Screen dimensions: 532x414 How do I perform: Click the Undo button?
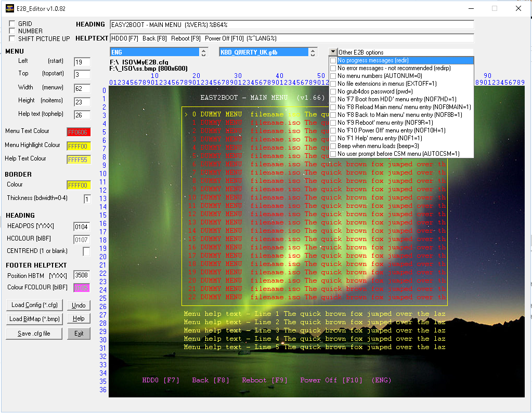pos(79,305)
